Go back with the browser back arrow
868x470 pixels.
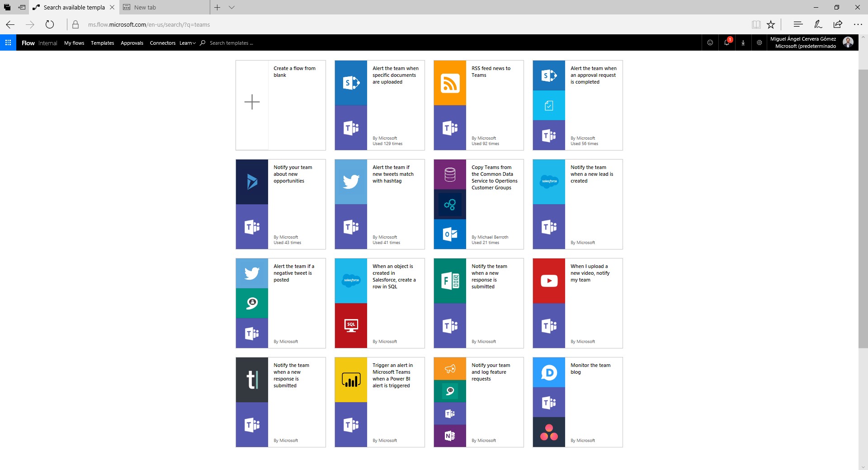pyautogui.click(x=10, y=24)
